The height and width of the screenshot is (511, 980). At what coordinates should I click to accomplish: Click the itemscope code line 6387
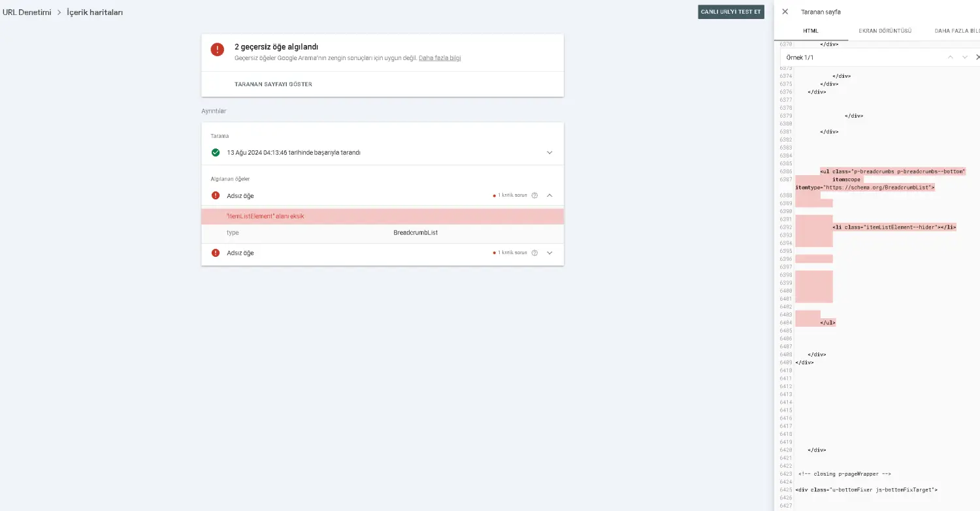(x=847, y=179)
